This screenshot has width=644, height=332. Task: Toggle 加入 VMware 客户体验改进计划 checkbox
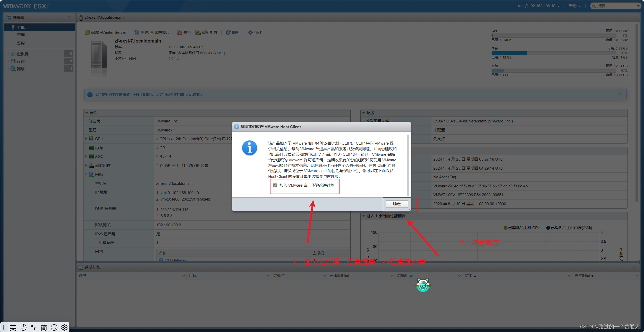(x=275, y=185)
